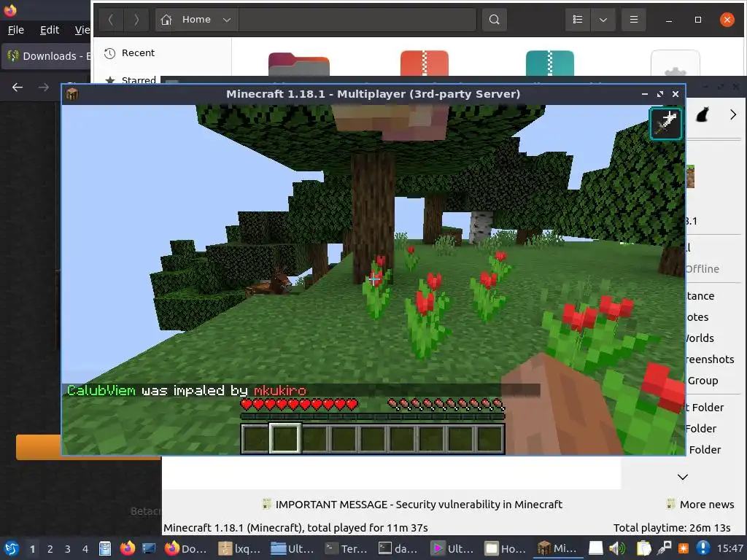Click the 15:47 taskbar clock
Viewport: 747px width, 560px height.
(x=730, y=548)
